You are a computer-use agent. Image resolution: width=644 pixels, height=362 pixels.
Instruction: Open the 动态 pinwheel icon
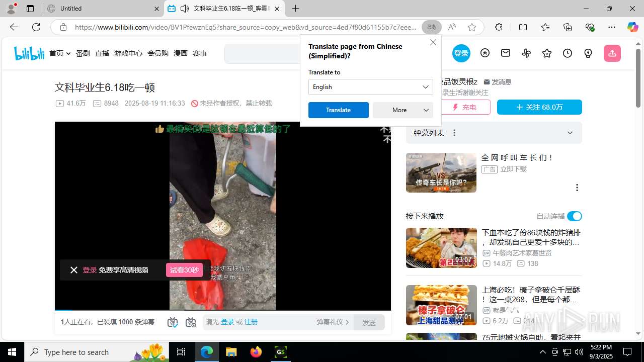526,53
